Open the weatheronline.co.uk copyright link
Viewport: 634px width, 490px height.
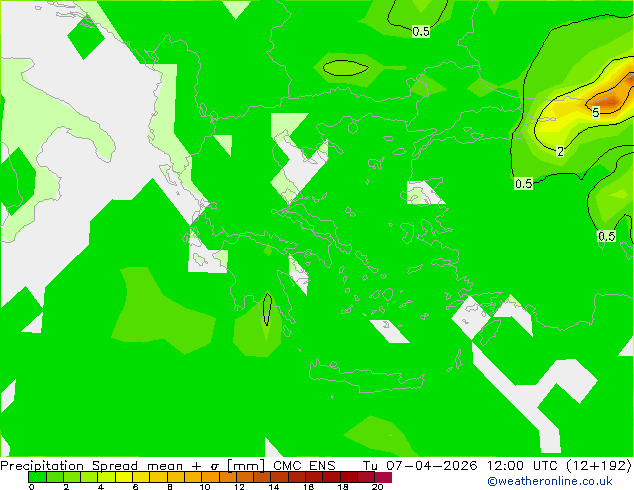(x=550, y=481)
